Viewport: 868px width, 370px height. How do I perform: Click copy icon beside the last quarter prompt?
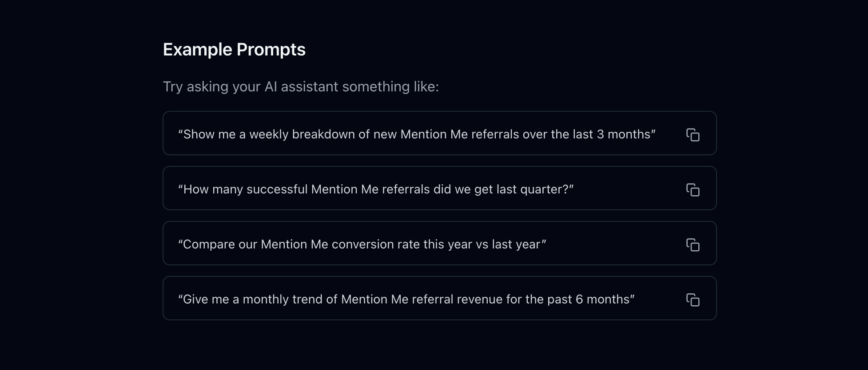693,190
